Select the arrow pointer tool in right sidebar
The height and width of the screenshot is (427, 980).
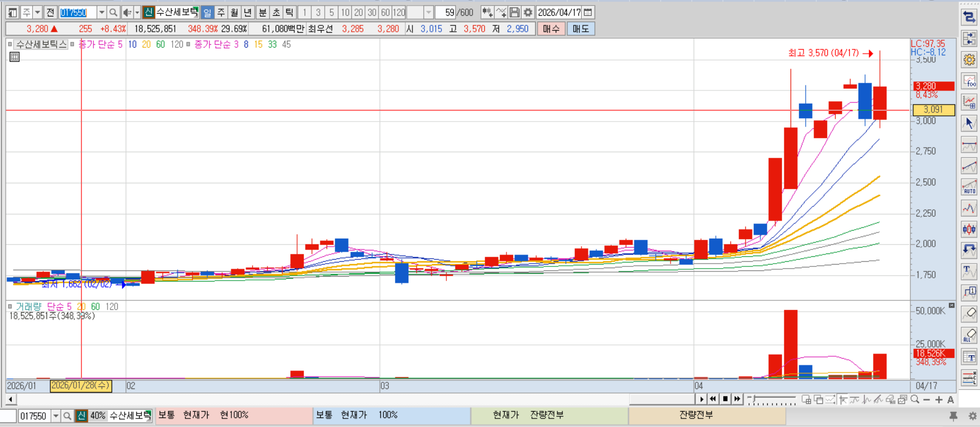[969, 123]
